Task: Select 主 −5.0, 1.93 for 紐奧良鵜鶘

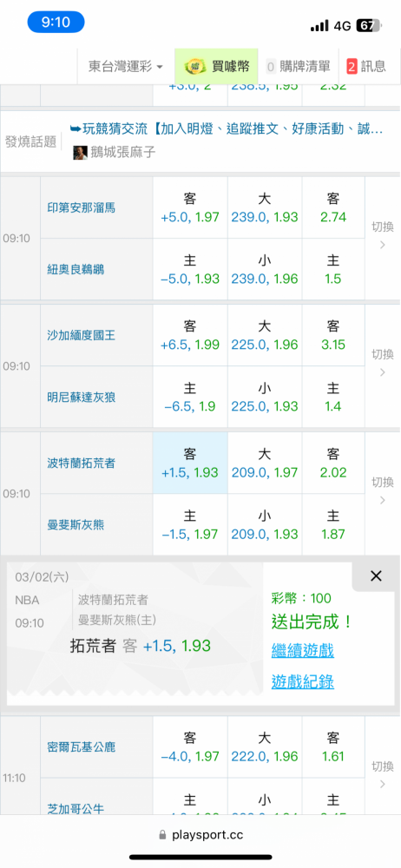Action: tap(190, 270)
